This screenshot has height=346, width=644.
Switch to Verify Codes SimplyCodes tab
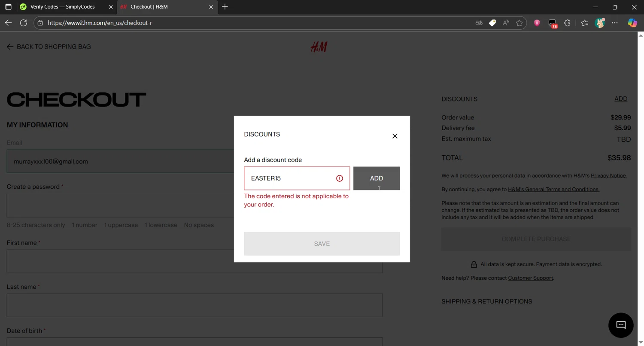63,7
